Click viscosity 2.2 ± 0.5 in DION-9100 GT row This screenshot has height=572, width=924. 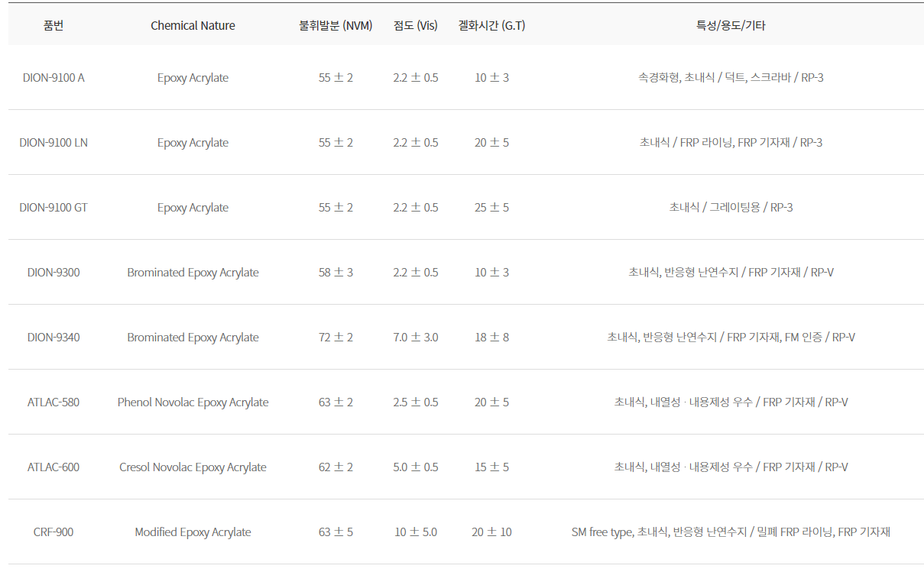point(416,208)
